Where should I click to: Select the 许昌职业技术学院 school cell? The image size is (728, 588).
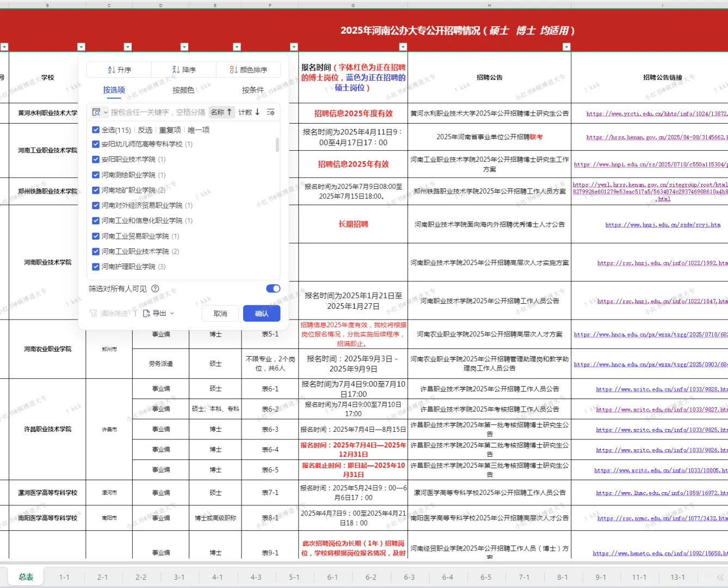(47, 429)
